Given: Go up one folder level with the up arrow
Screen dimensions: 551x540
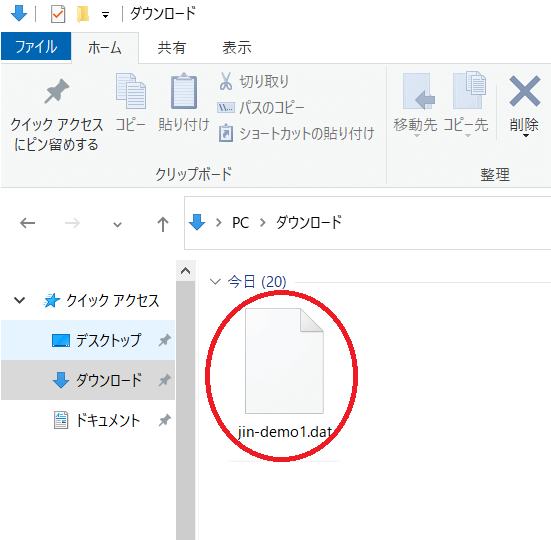Looking at the screenshot, I should [x=162, y=224].
